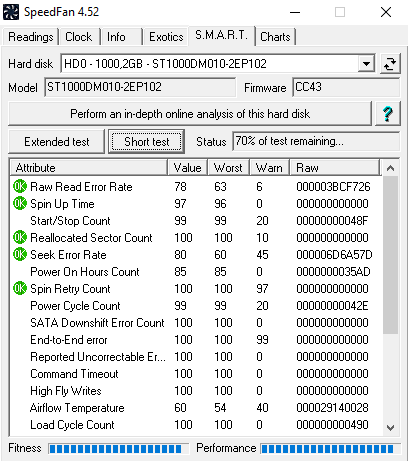Click the scroll down arrow of attribute list
Screen dimensions: 408x461
tap(390, 427)
